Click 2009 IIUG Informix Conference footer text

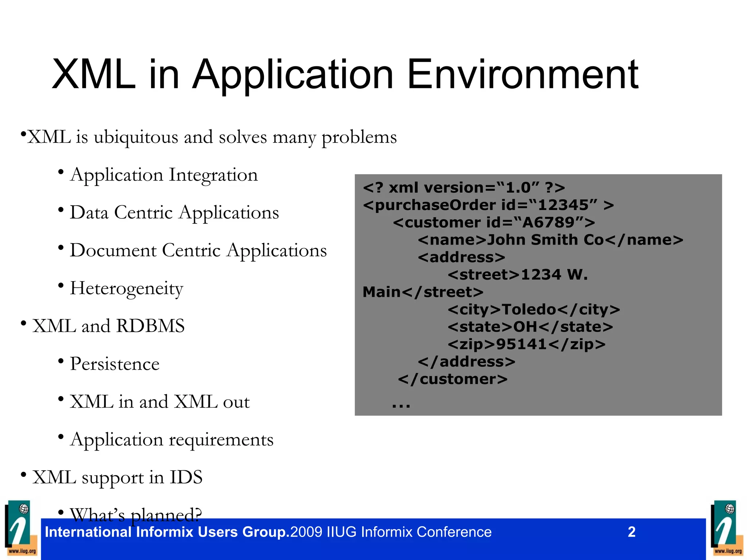tap(391, 532)
